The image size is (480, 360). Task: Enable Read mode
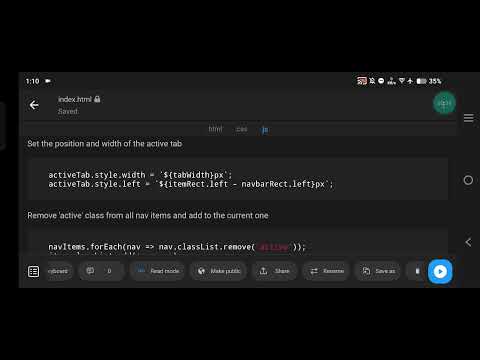(x=158, y=271)
